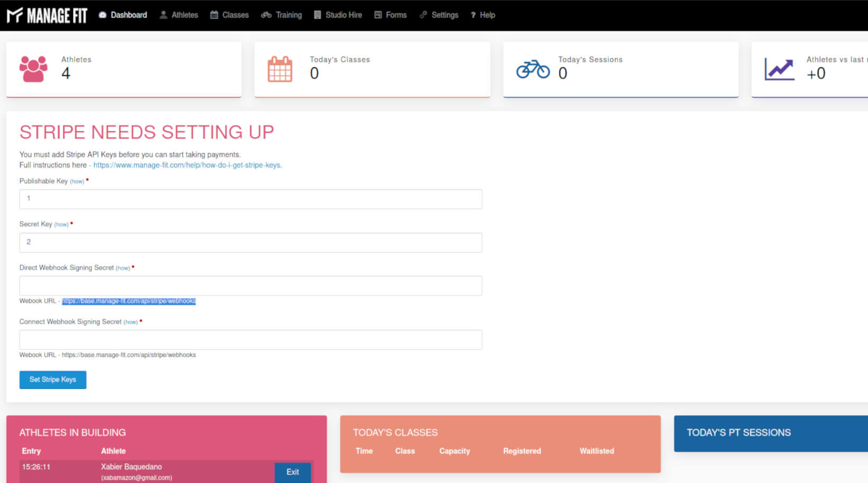
Task: Click the Today's Sessions bicycle icon
Action: (x=533, y=69)
